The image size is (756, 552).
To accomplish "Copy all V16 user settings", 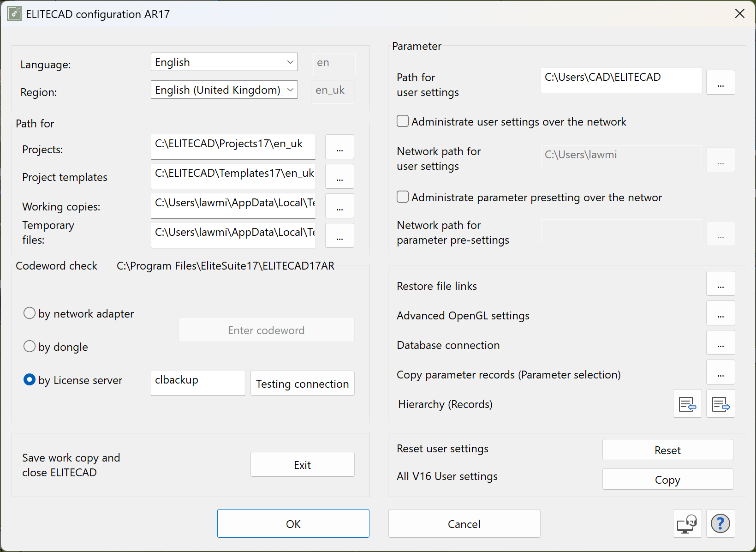I will coord(667,479).
